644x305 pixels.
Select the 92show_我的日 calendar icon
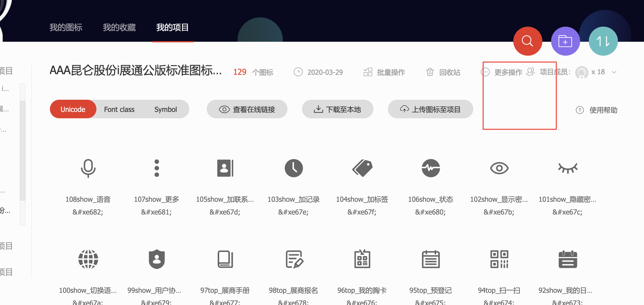click(568, 259)
